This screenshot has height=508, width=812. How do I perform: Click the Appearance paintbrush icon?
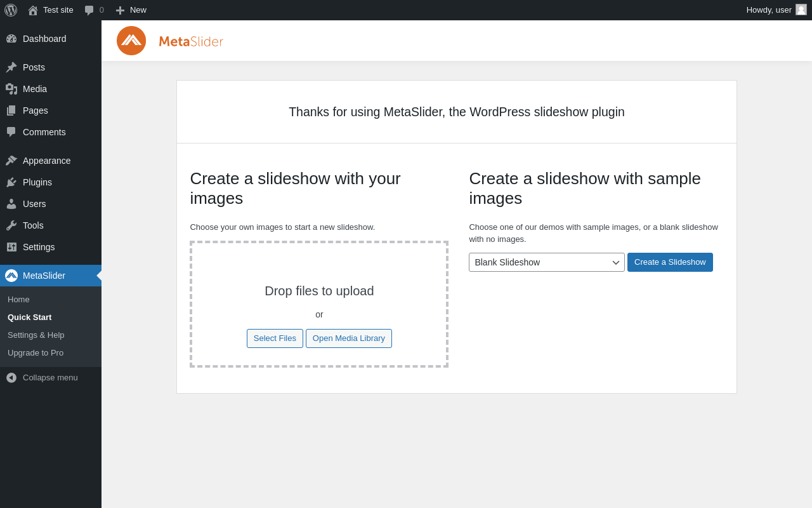(11, 161)
